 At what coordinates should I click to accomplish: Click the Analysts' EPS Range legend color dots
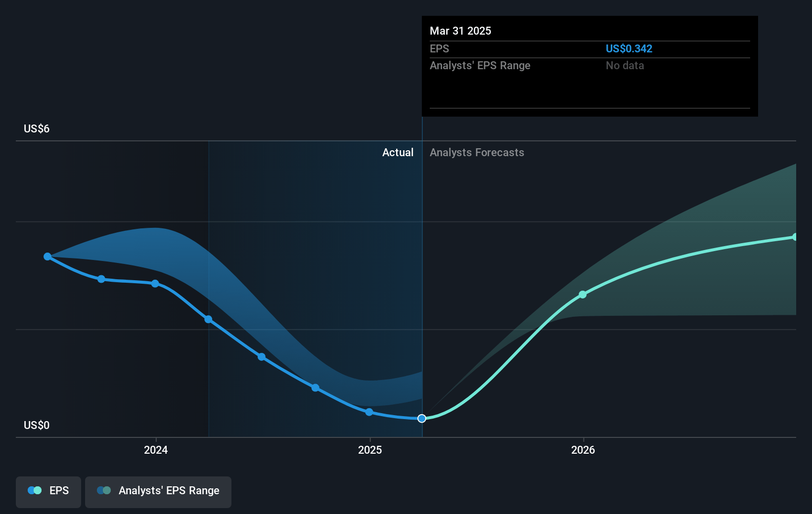click(104, 490)
